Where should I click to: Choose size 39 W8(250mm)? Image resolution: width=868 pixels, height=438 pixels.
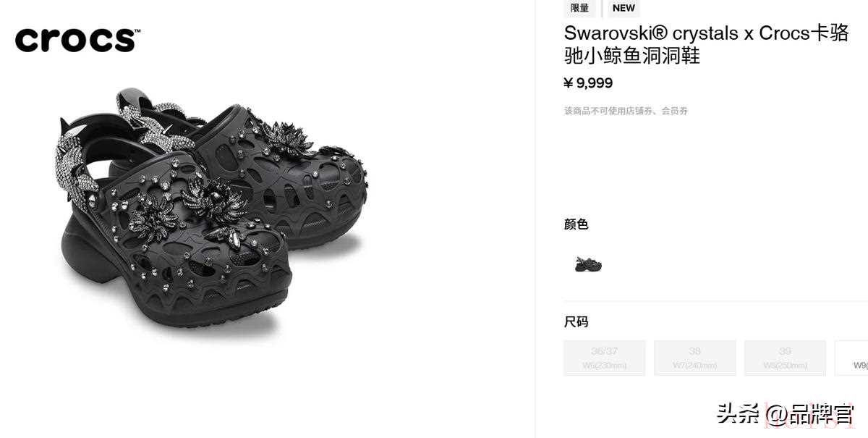tap(785, 358)
